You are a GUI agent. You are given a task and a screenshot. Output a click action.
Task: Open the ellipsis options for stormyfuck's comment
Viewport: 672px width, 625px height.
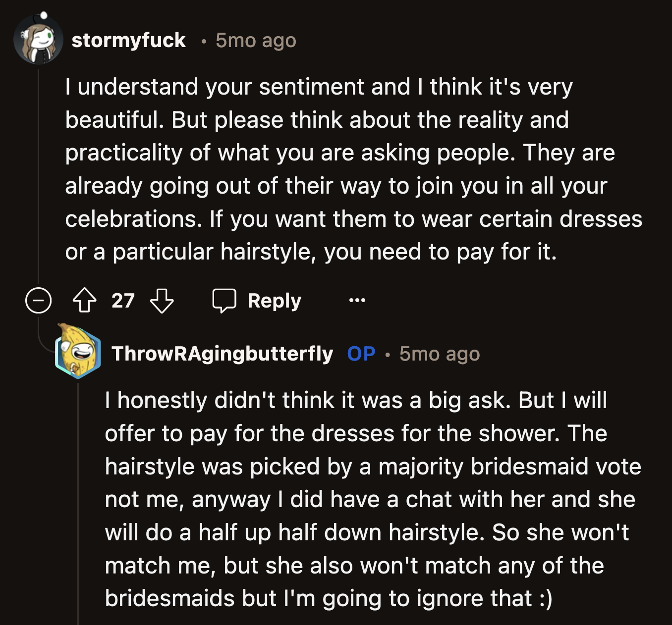point(356,300)
